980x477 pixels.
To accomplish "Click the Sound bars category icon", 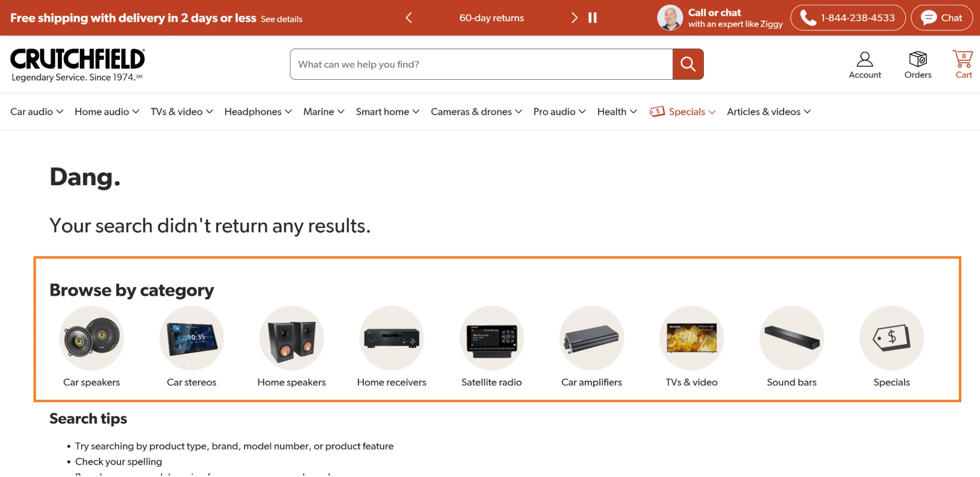I will pyautogui.click(x=791, y=338).
